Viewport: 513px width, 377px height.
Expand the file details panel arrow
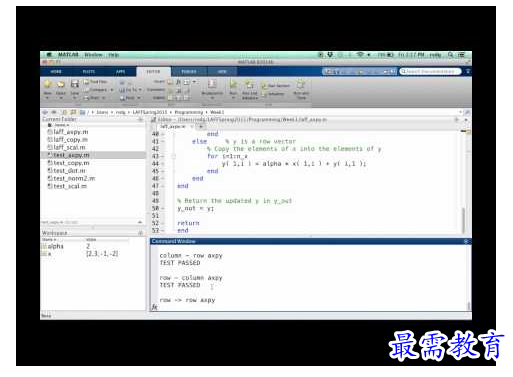[140, 222]
